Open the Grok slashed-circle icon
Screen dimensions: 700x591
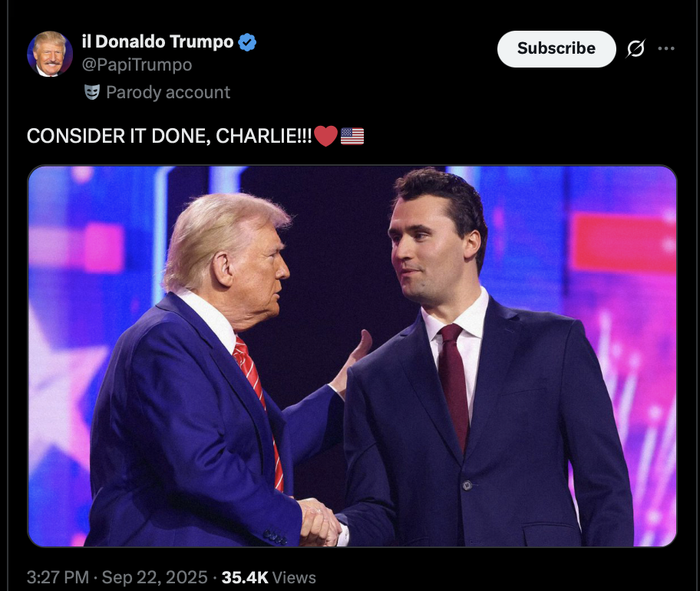click(x=636, y=48)
